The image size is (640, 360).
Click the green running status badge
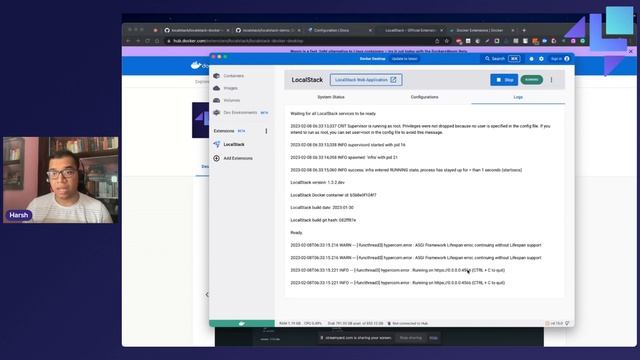click(x=531, y=80)
